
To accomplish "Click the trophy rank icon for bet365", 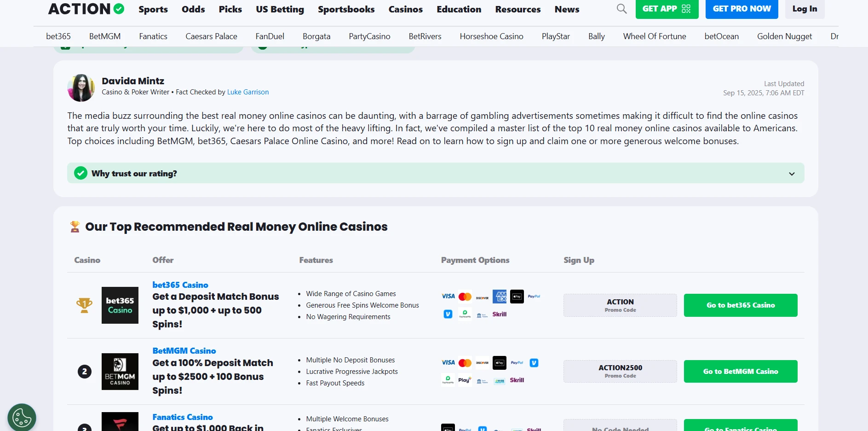I will click(x=84, y=305).
